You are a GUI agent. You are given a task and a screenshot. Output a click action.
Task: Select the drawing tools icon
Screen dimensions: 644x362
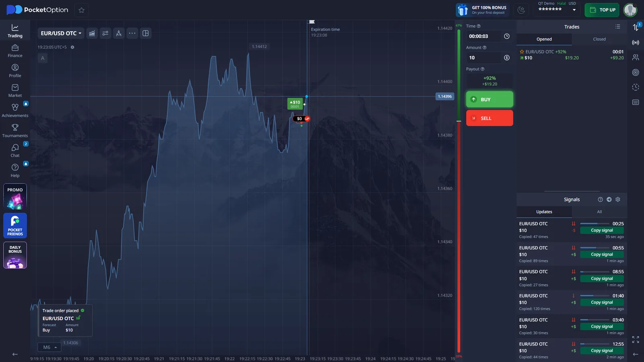tap(119, 33)
